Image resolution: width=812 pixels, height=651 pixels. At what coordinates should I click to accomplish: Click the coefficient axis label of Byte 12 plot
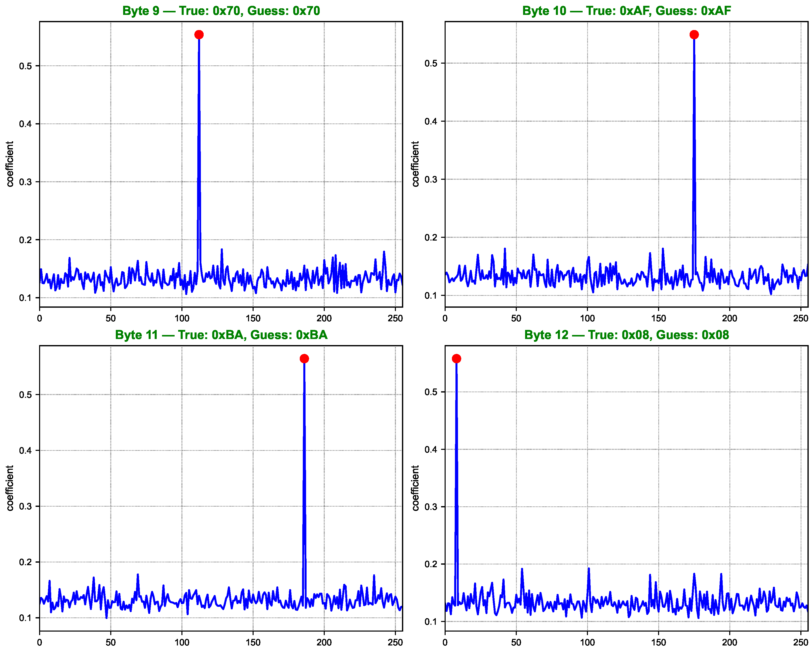point(415,488)
